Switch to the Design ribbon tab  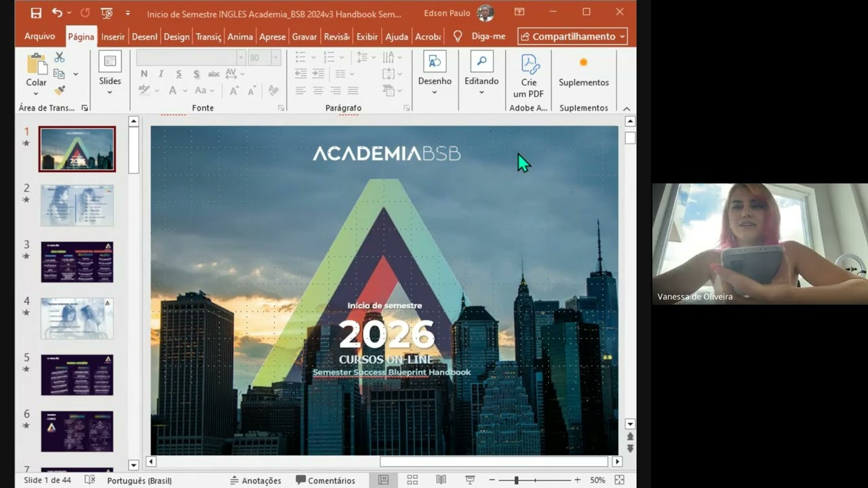(176, 37)
